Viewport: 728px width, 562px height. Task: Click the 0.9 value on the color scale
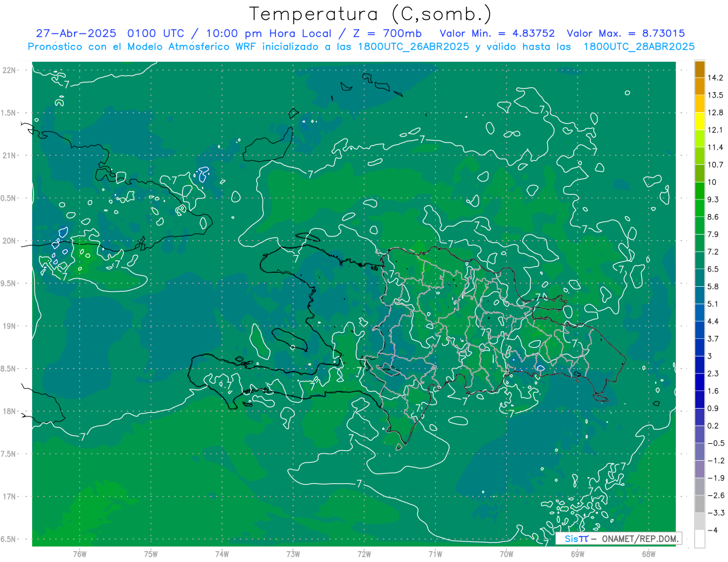coord(713,408)
